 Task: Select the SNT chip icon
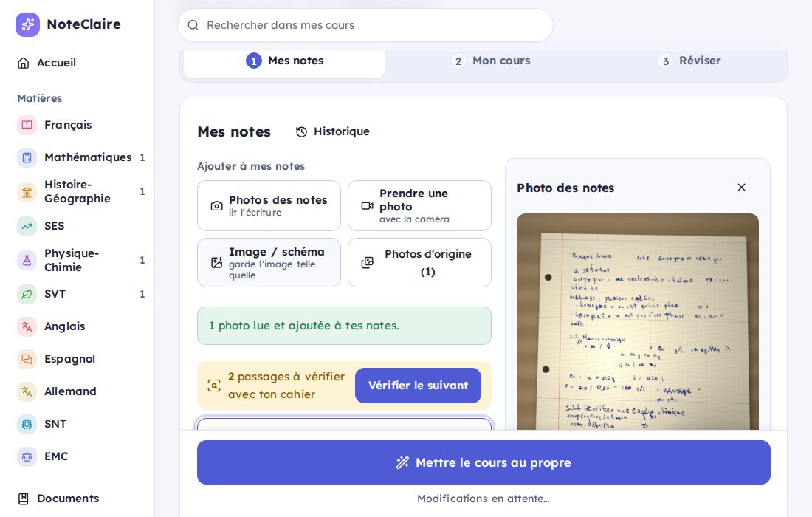[x=27, y=424]
